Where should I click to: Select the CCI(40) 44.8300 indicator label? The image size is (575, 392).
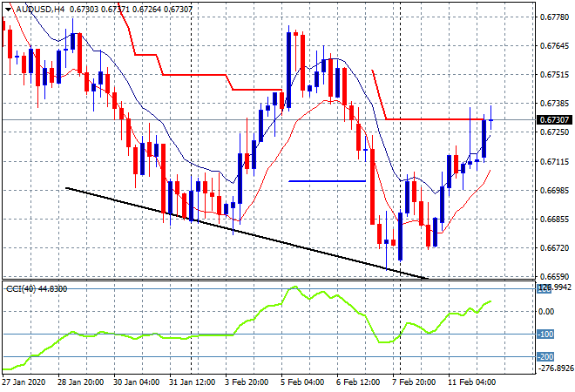tap(37, 289)
